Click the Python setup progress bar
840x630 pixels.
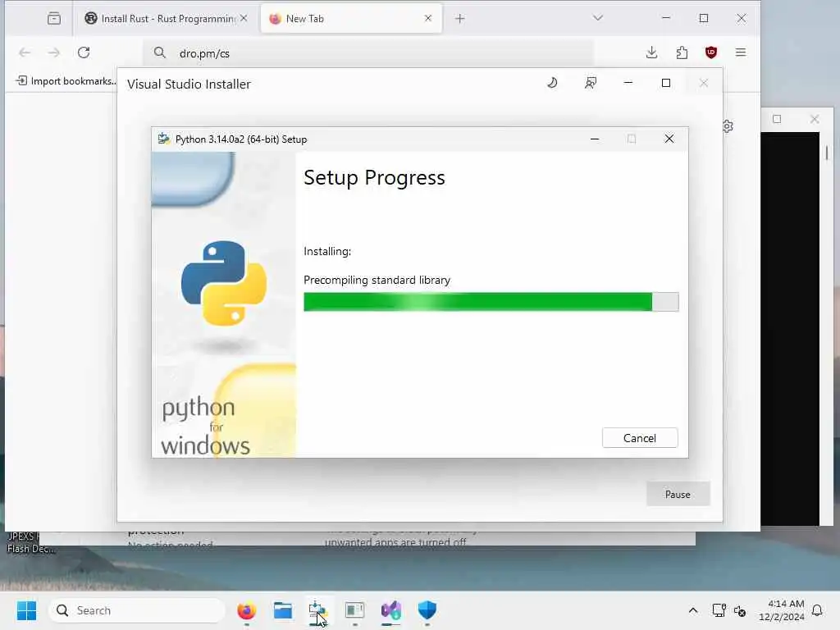tap(491, 302)
